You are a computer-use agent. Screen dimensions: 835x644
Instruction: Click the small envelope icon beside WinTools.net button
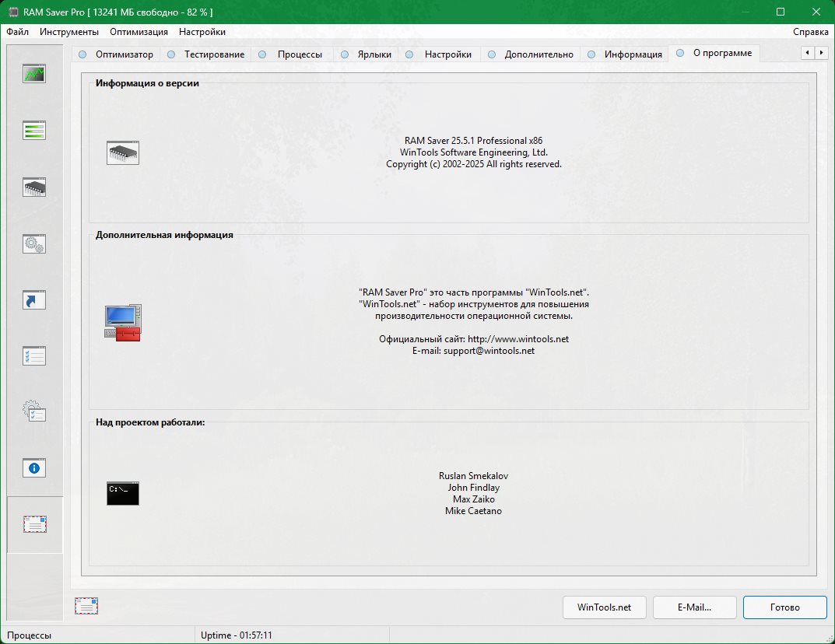[x=86, y=606]
